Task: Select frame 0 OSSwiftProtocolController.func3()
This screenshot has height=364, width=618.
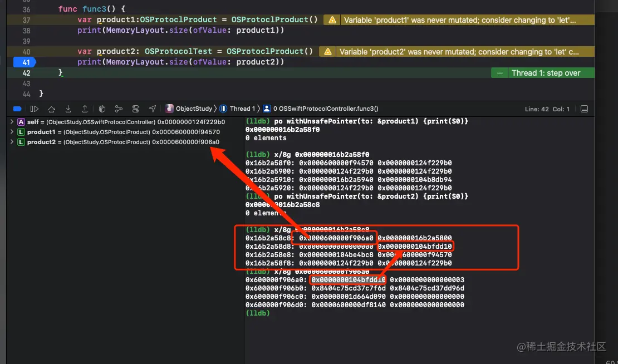Action: pyautogui.click(x=321, y=109)
